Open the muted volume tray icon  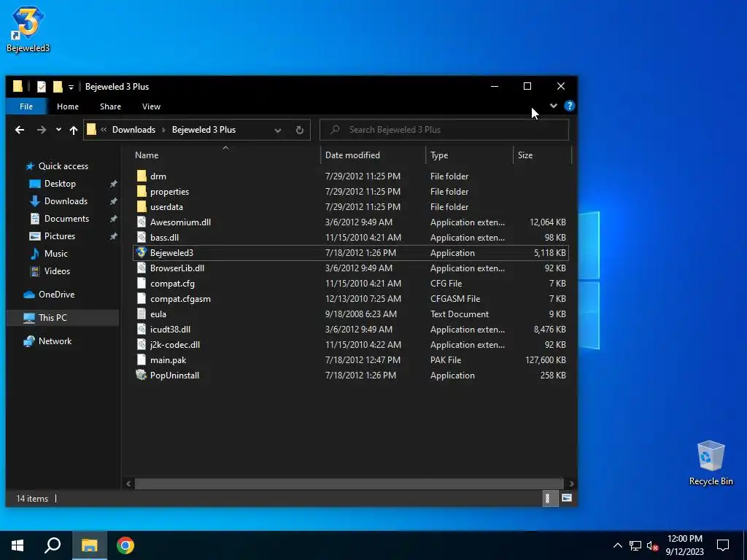pyautogui.click(x=652, y=545)
